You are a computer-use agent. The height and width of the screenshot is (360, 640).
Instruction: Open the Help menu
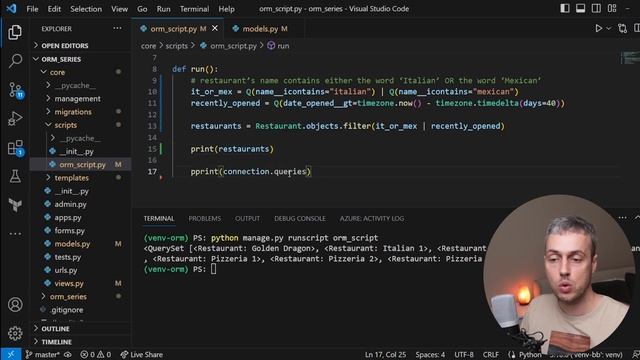(226, 9)
